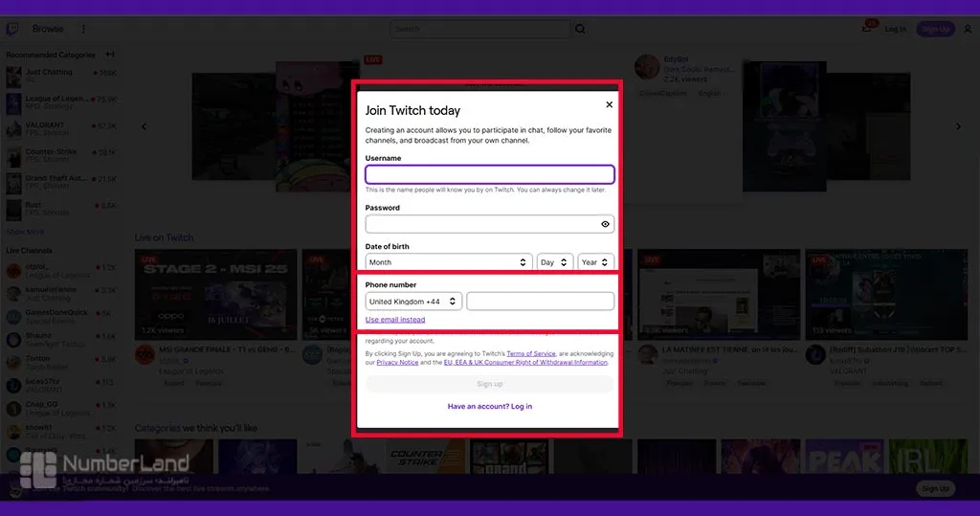This screenshot has width=980, height=516.
Task: Open the Counter-Strike category card
Action: pyautogui.click(x=426, y=458)
